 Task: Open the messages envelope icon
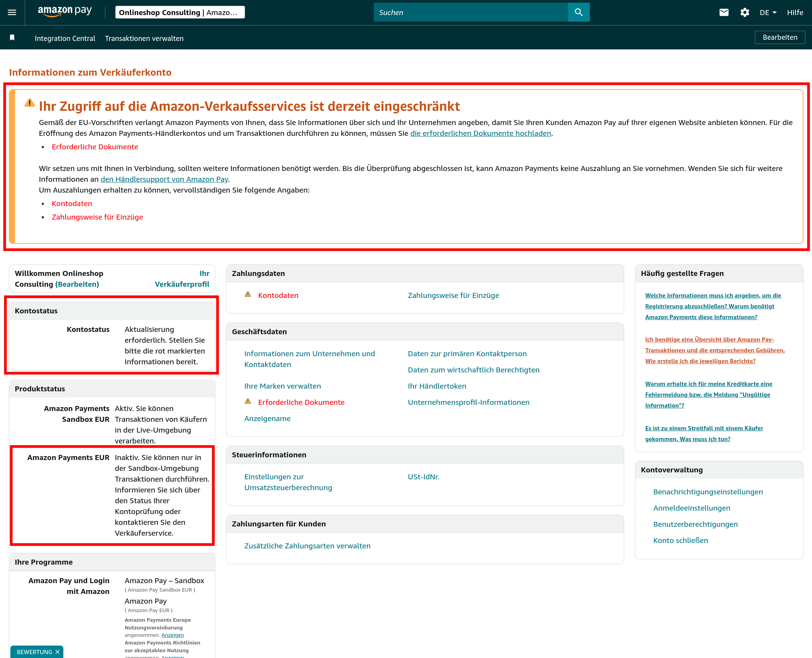(724, 12)
